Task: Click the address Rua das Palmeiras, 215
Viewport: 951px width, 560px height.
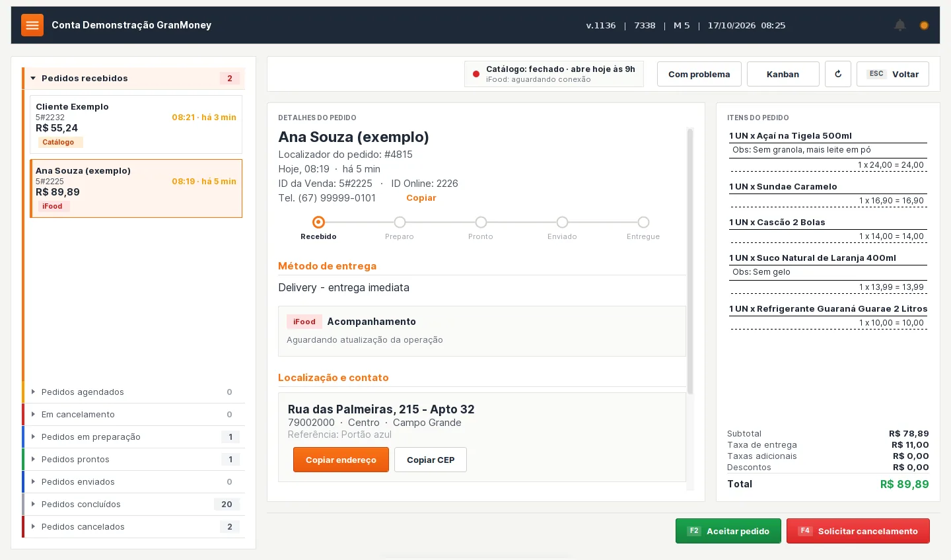Action: point(381,409)
